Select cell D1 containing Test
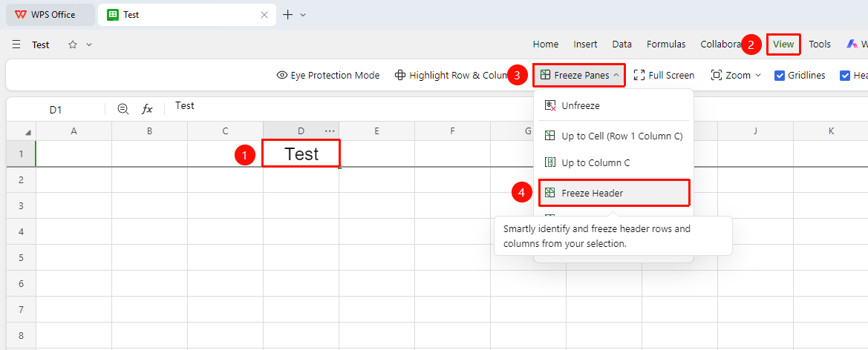 [301, 153]
